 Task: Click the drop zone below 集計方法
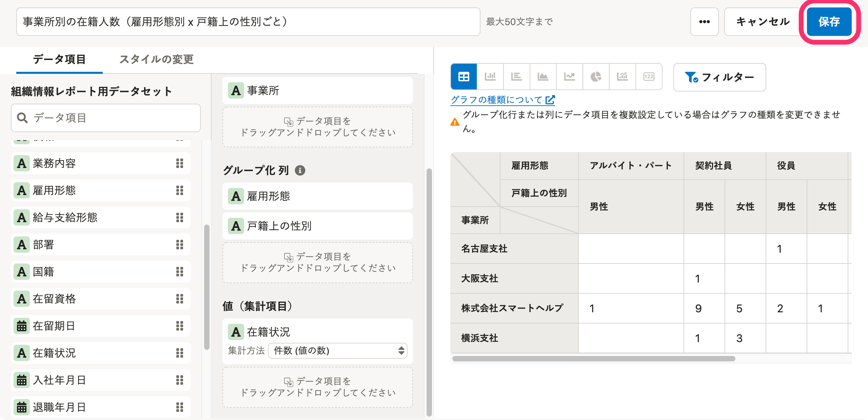(x=318, y=387)
